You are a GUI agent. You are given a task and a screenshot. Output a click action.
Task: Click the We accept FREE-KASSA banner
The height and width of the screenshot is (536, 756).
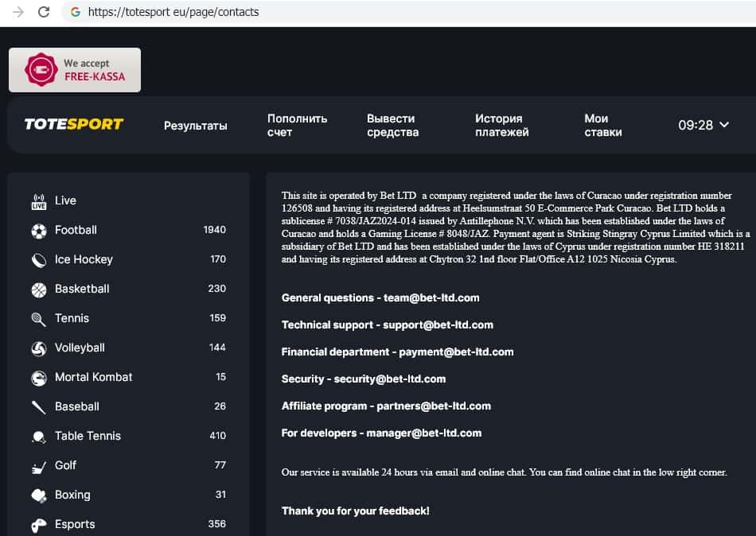[75, 70]
